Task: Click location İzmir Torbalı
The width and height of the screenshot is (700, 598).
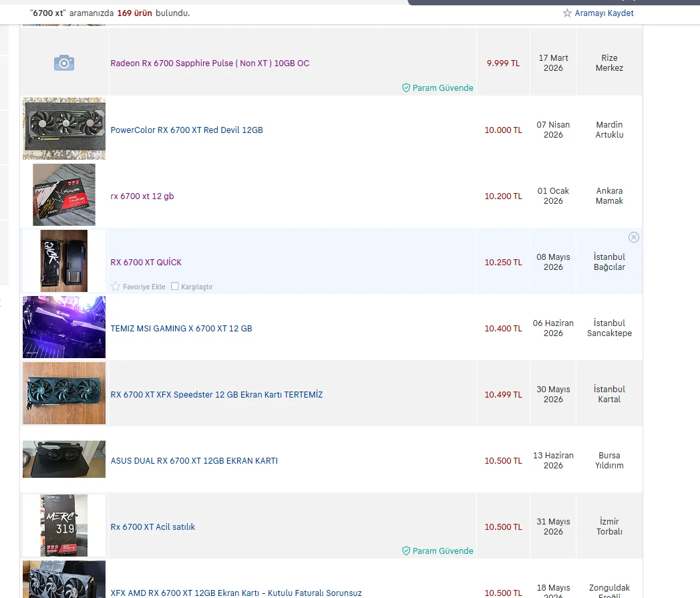Action: click(609, 526)
